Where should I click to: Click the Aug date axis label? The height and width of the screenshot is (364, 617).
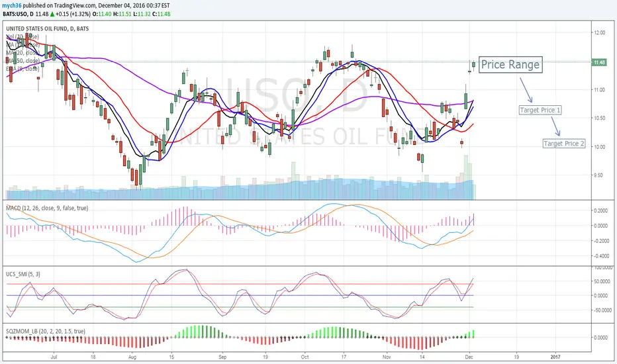click(x=132, y=357)
